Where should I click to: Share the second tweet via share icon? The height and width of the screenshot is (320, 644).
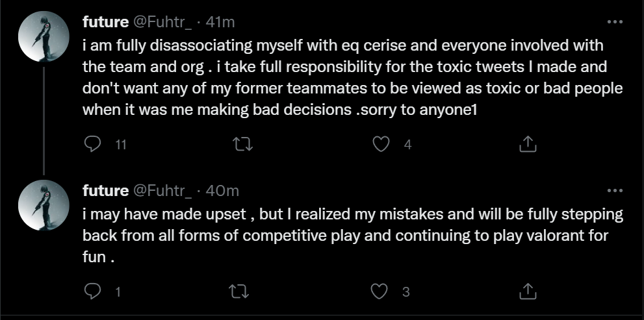[528, 291]
